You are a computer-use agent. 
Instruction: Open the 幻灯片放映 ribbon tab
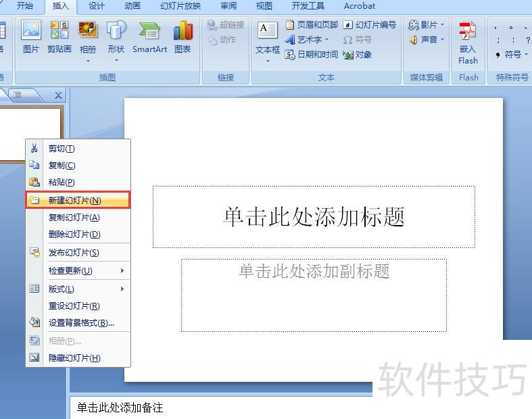click(x=180, y=6)
